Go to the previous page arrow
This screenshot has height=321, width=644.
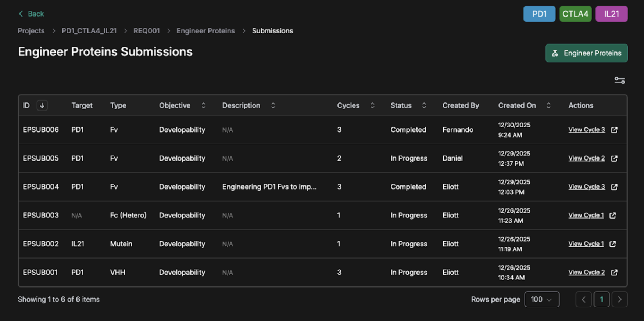click(x=583, y=299)
